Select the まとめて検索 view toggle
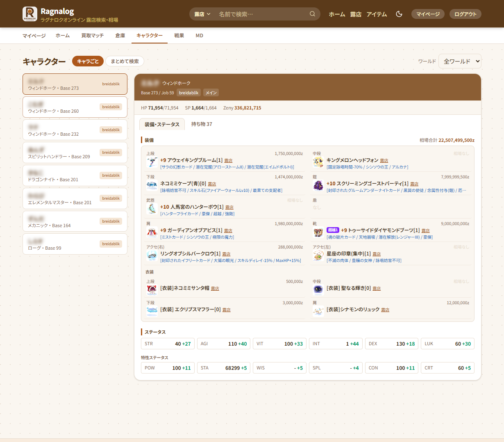This screenshot has width=504, height=442. (125, 61)
